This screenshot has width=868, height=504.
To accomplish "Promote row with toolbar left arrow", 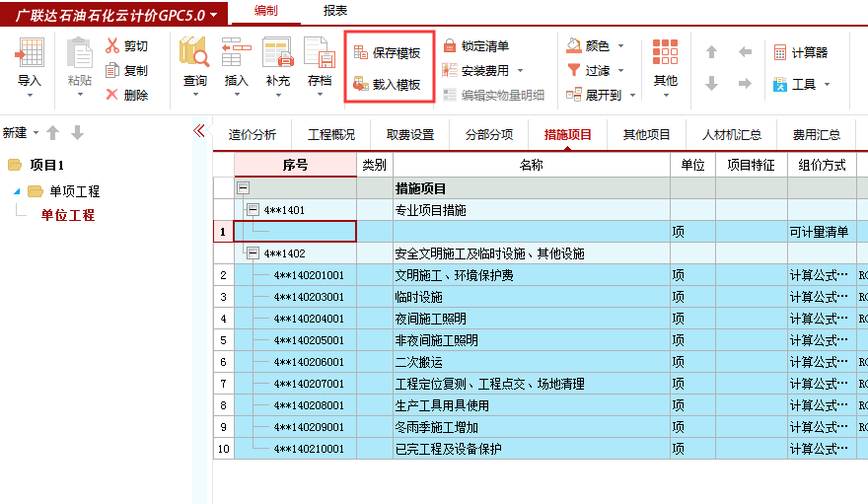I will (745, 52).
